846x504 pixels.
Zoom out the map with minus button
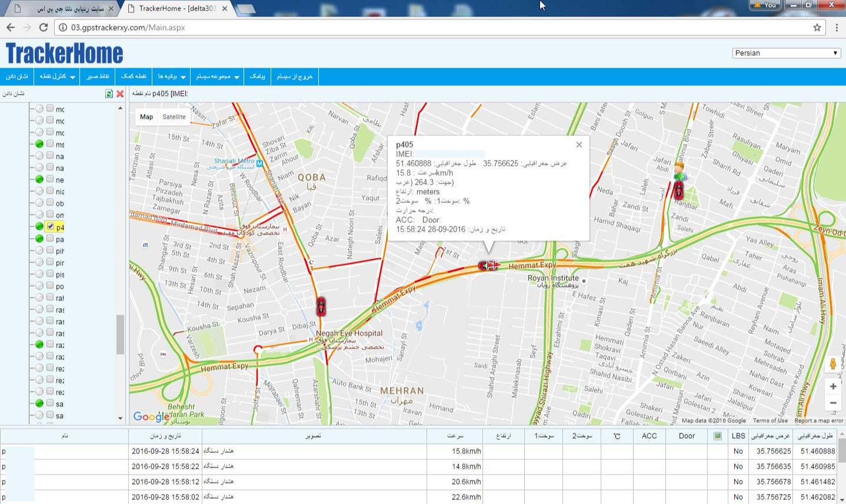pos(833,403)
